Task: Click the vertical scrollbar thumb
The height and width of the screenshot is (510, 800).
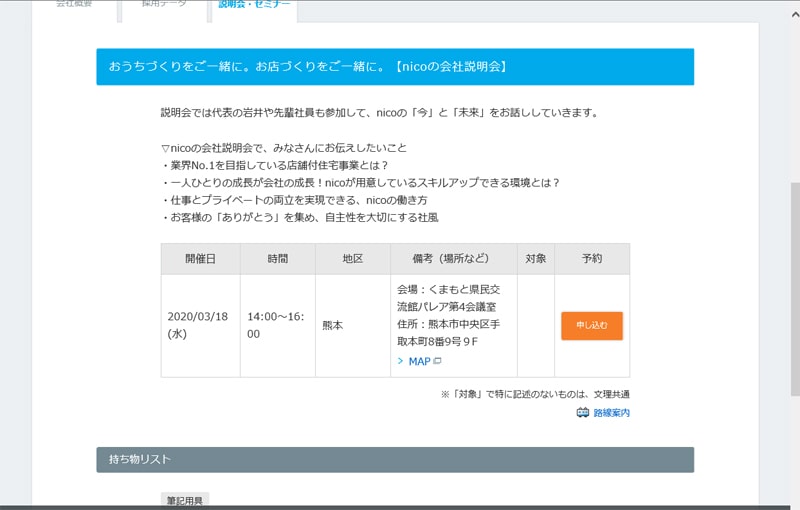Action: [x=795, y=289]
